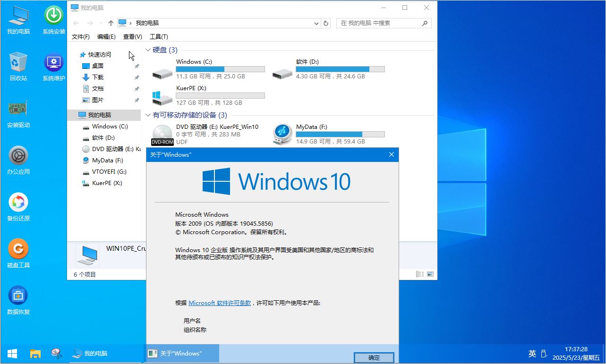The height and width of the screenshot is (364, 606).
Task: Open the Windows Start button
Action: click(x=12, y=354)
